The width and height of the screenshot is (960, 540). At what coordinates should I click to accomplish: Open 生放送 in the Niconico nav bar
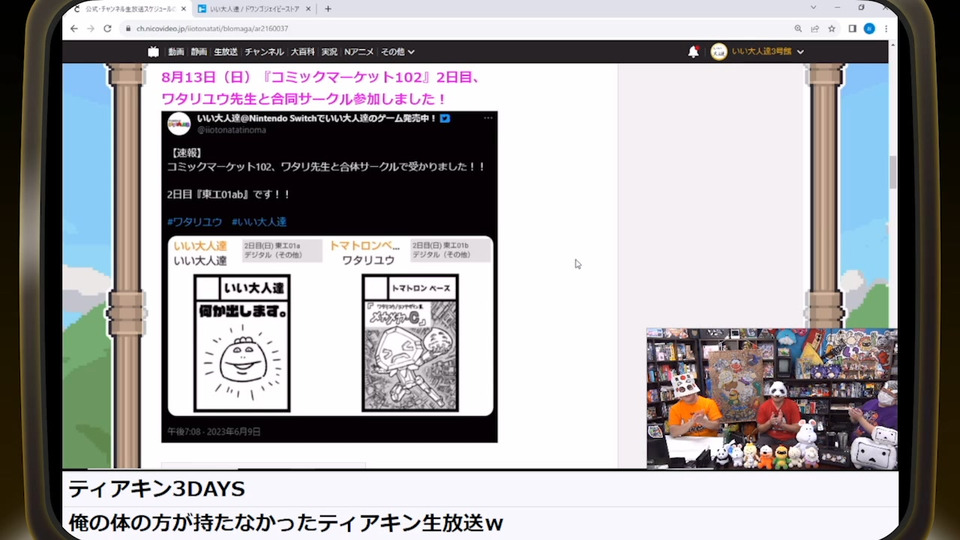[x=226, y=52]
